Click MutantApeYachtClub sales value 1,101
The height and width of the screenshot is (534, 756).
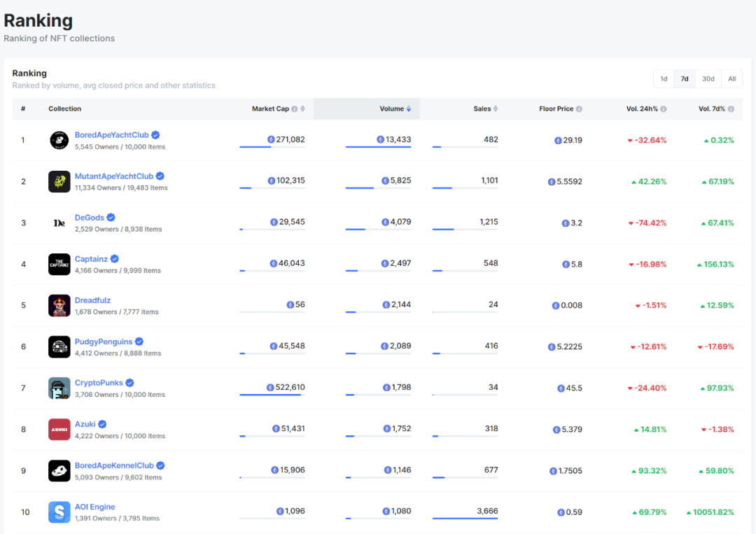point(489,181)
